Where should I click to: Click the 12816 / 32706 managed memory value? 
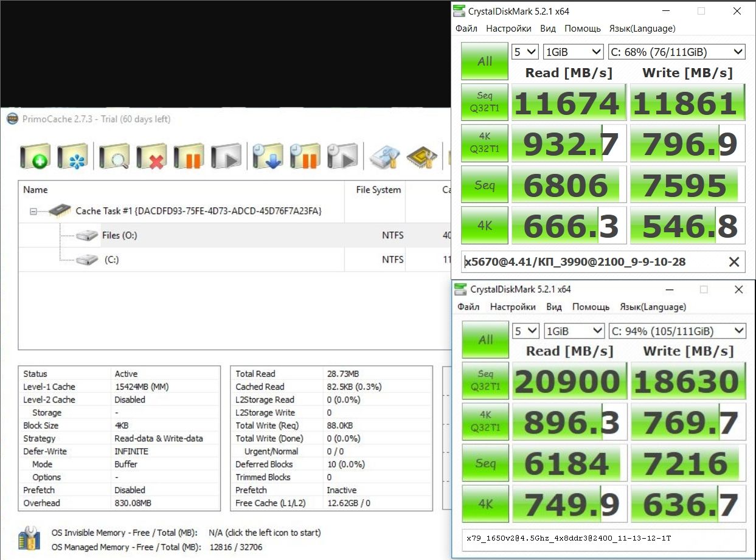(x=235, y=547)
